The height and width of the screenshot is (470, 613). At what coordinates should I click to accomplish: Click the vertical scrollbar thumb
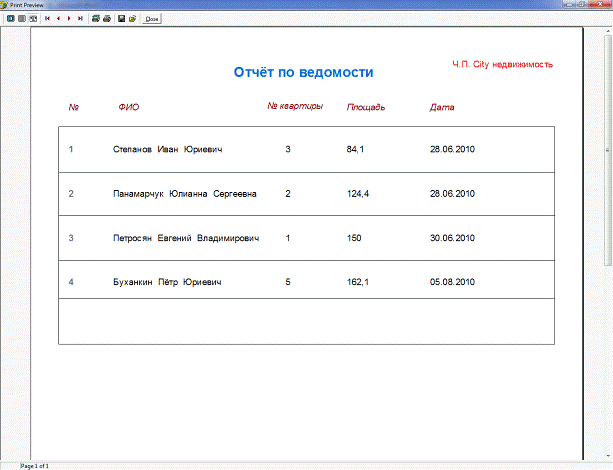(x=607, y=150)
